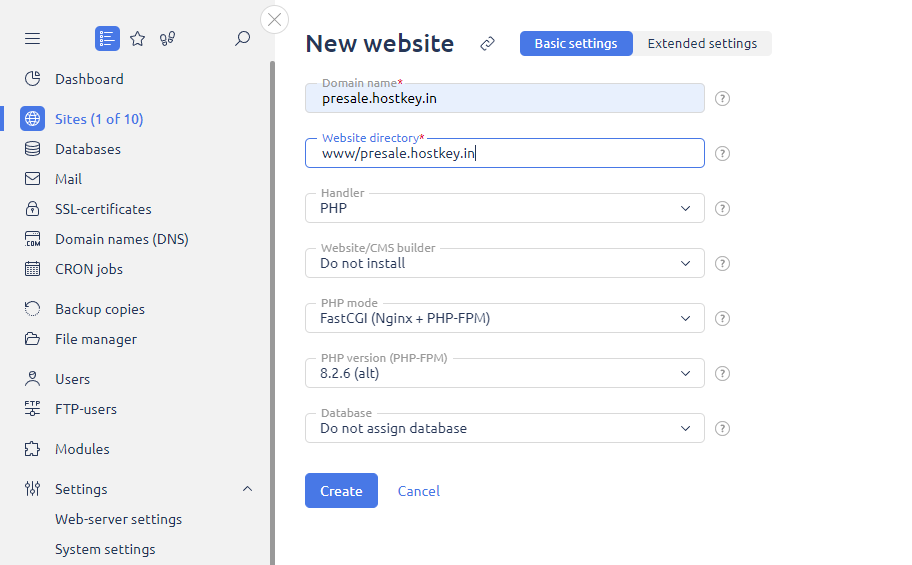Collapse the Settings section in sidebar
Image resolution: width=912 pixels, height=565 pixels.
pyautogui.click(x=247, y=489)
